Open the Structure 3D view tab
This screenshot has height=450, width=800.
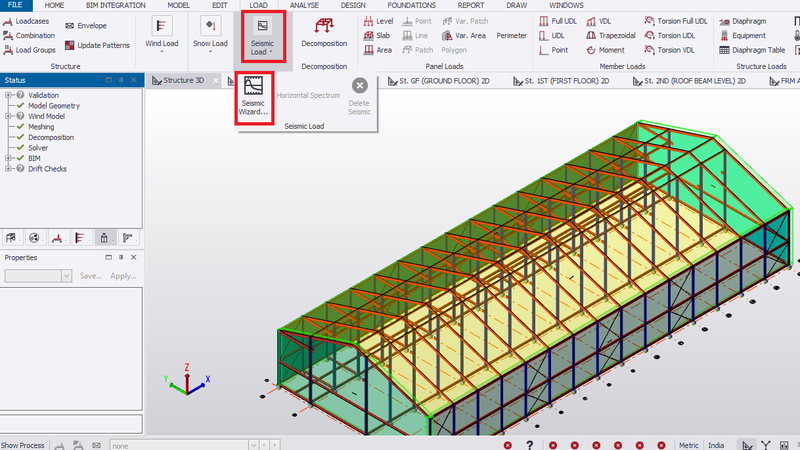(179, 81)
